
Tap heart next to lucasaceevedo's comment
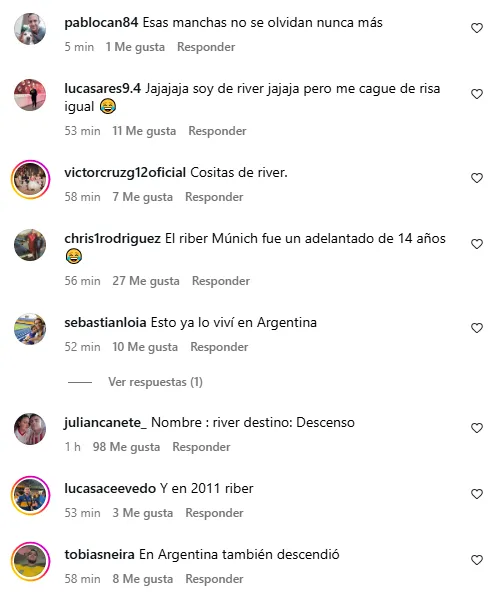pyautogui.click(x=477, y=494)
